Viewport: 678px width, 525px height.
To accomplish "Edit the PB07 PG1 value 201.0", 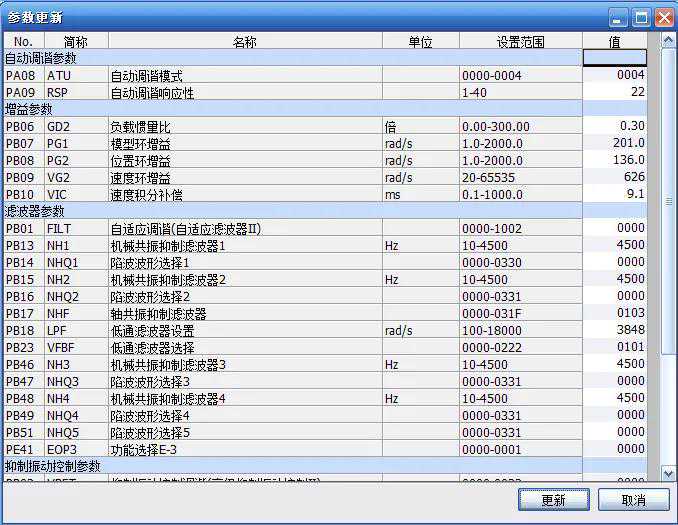I will coord(615,144).
